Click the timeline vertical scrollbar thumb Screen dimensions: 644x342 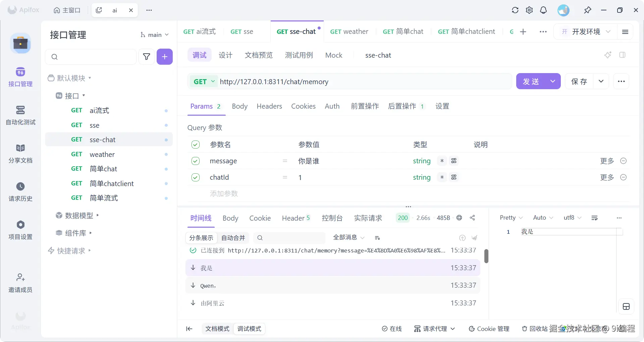click(486, 256)
